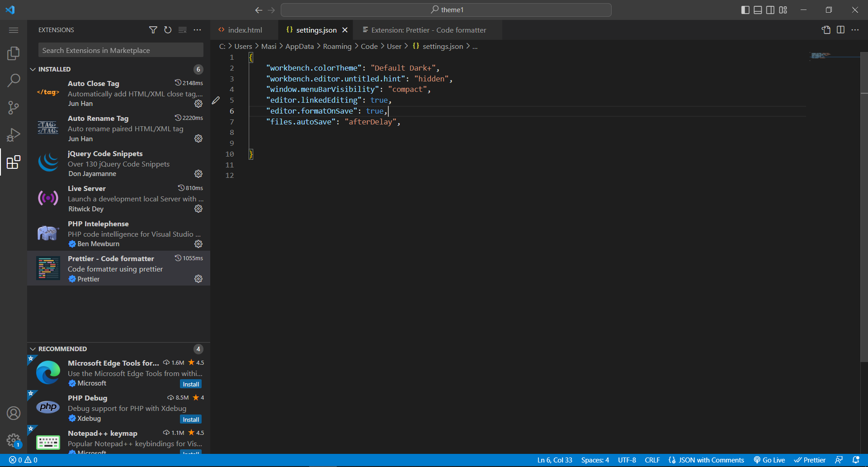Select Live Server extension entry
868x467 pixels.
[x=118, y=198]
